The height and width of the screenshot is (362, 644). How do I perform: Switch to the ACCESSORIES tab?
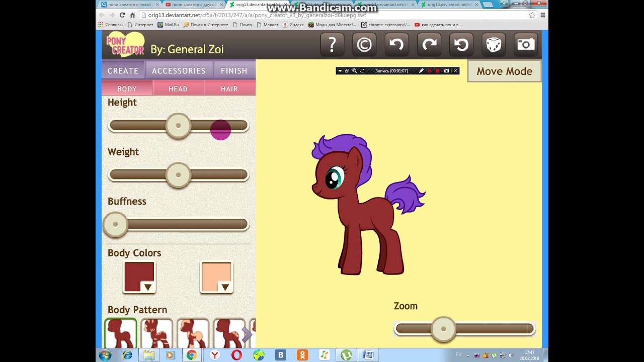coord(179,71)
